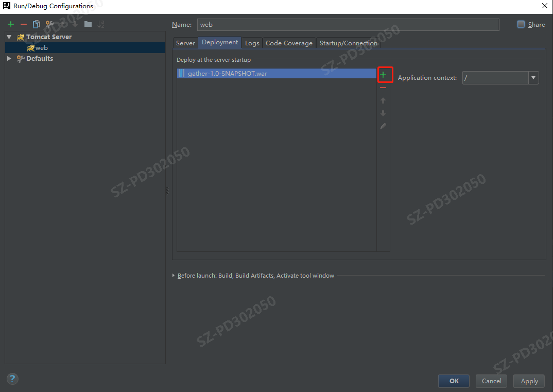Expand the Defaults node
The height and width of the screenshot is (392, 553).
9,59
